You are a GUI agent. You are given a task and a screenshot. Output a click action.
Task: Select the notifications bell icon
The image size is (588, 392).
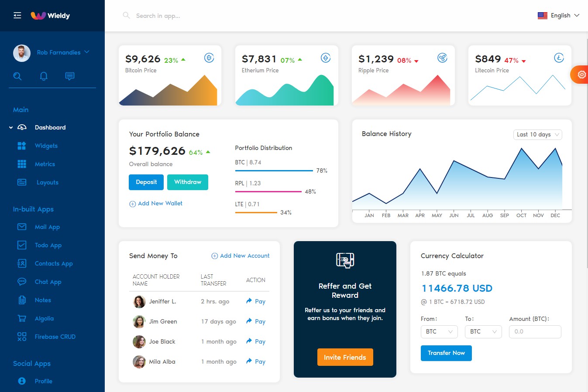pyautogui.click(x=44, y=76)
